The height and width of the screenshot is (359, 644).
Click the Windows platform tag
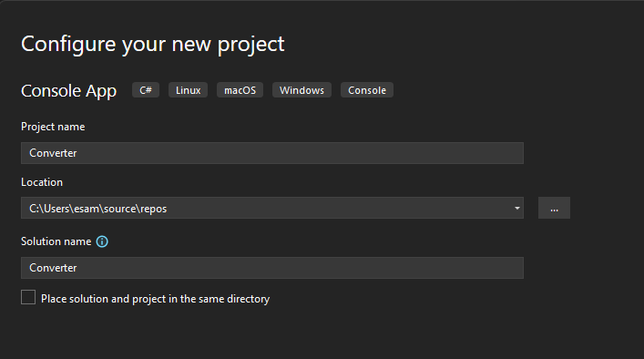click(302, 90)
